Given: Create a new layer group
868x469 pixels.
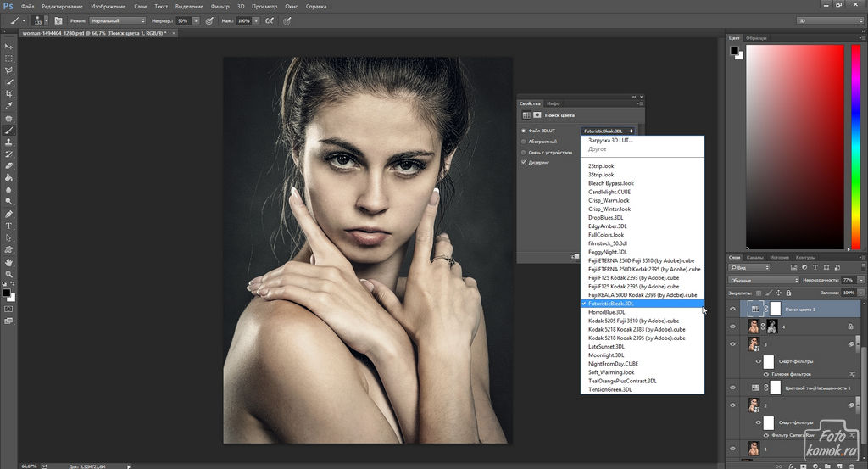Looking at the screenshot, I should tap(827, 466).
